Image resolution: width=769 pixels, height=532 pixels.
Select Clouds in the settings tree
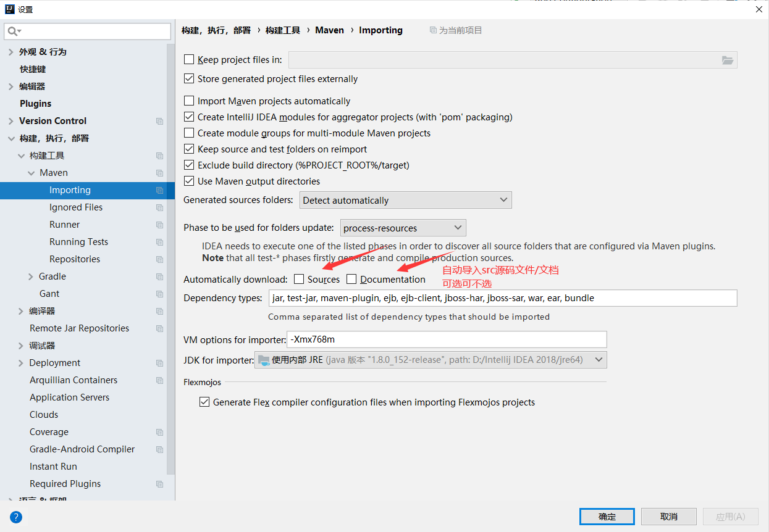click(44, 415)
